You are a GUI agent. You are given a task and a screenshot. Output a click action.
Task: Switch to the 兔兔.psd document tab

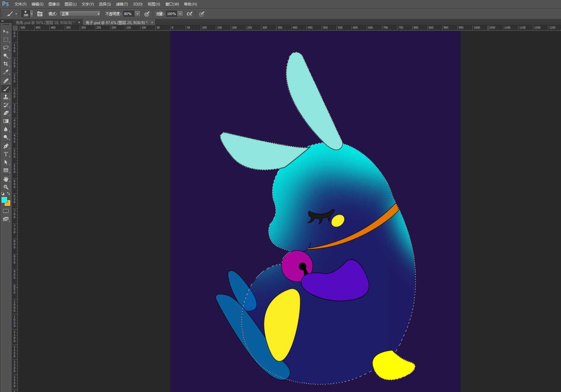click(45, 23)
